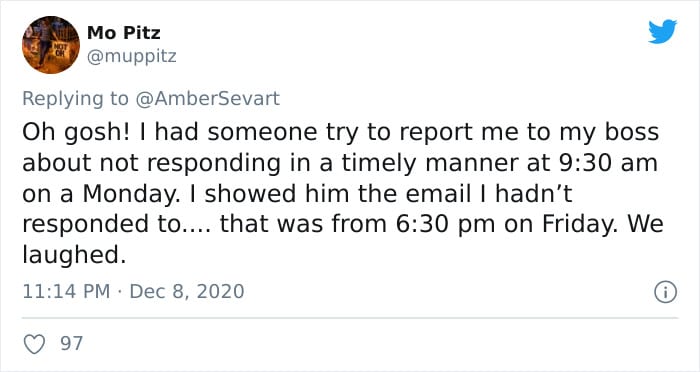Click the word "laughed." on the last line

point(75,255)
